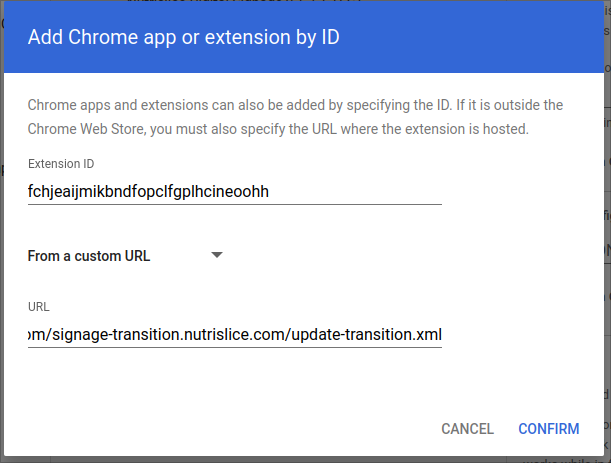Image resolution: width=611 pixels, height=463 pixels.
Task: Click the dropdown arrow next to custom URL
Action: click(x=217, y=255)
